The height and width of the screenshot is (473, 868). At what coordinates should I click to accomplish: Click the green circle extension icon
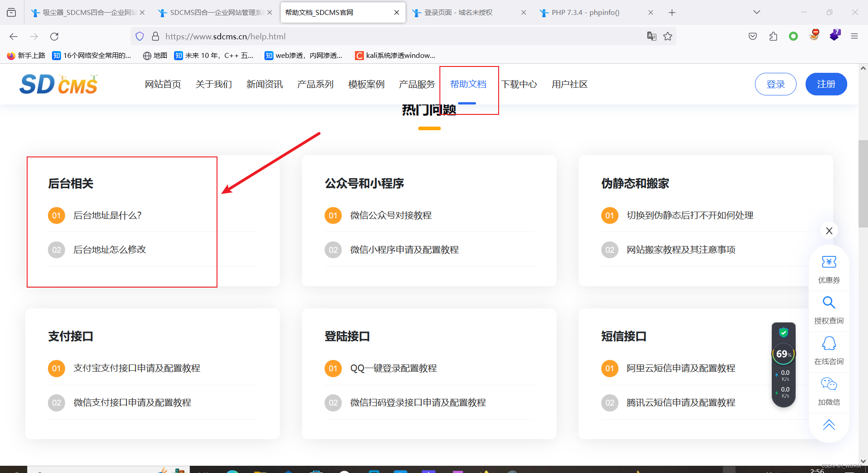(x=793, y=36)
